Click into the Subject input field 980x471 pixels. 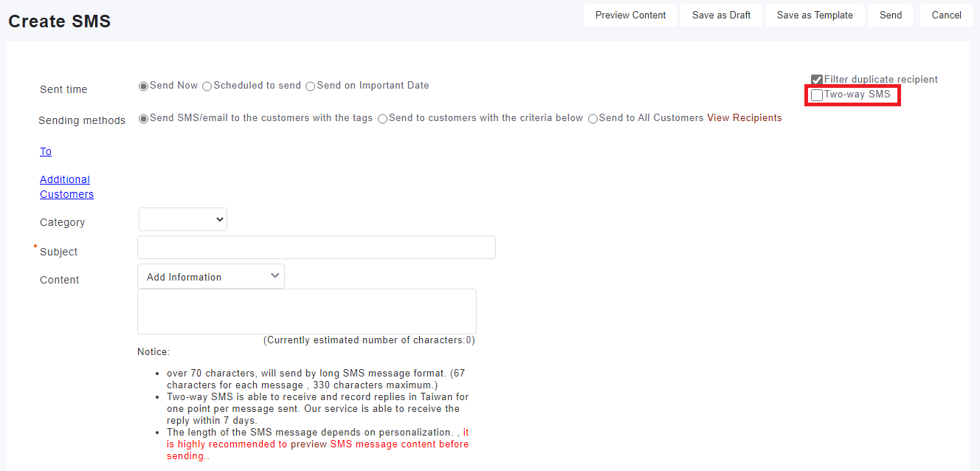[x=317, y=247]
